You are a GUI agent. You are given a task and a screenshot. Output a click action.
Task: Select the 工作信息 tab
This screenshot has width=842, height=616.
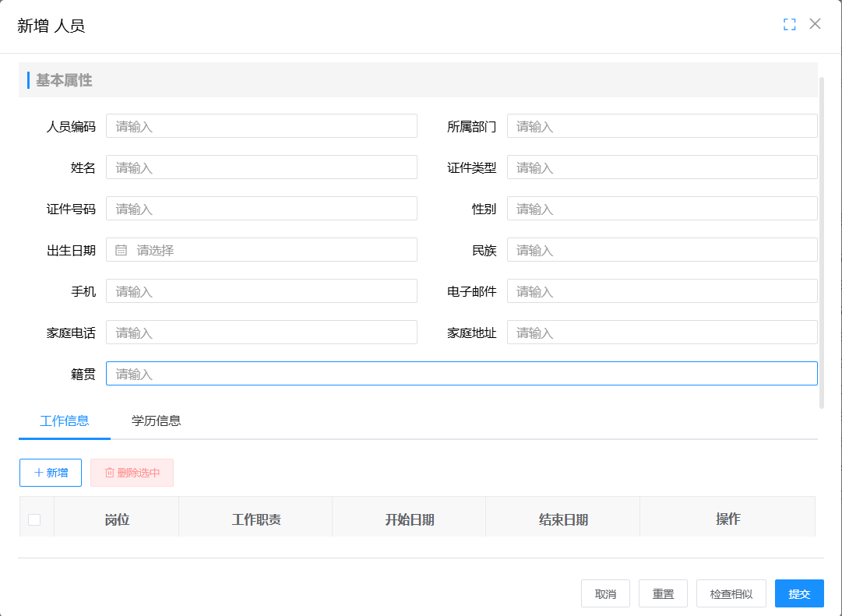(x=65, y=421)
